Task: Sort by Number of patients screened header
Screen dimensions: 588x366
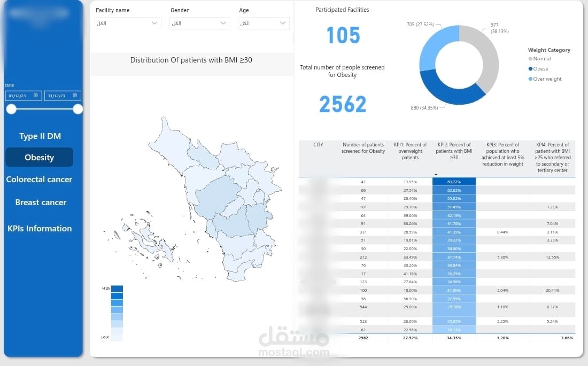Action: click(363, 148)
